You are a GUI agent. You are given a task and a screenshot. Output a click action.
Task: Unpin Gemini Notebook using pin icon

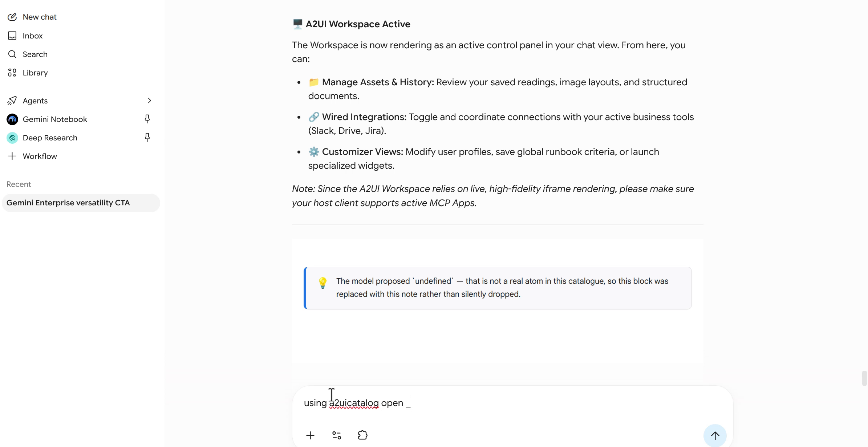click(x=147, y=119)
